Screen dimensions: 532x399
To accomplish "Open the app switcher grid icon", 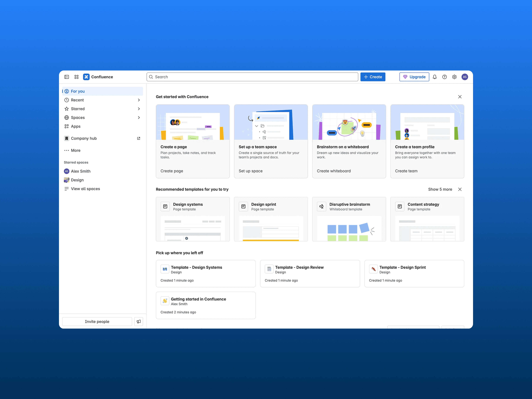I will click(x=77, y=77).
